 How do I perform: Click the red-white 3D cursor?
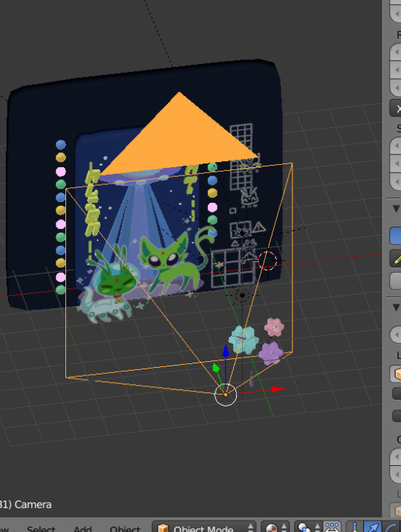(267, 261)
